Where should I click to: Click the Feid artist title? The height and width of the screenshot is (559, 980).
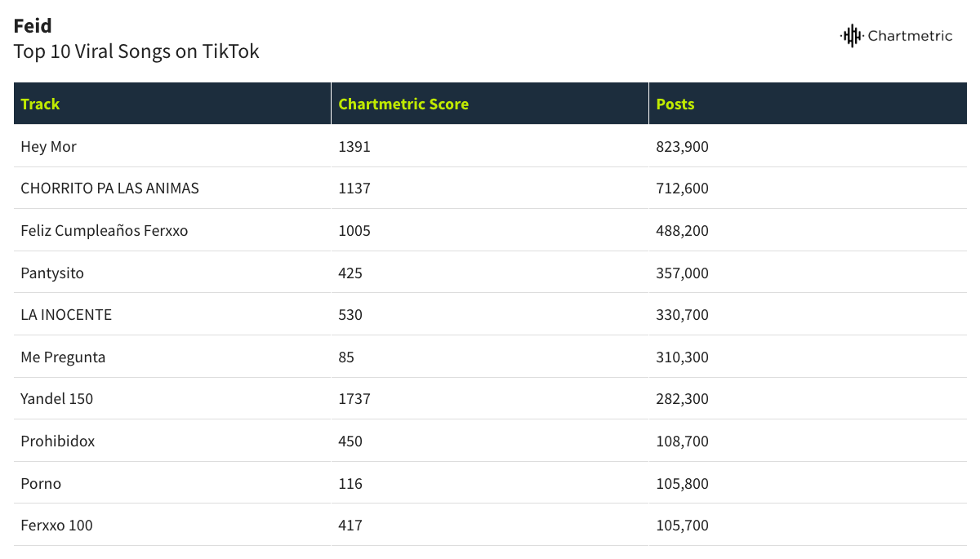(x=33, y=26)
